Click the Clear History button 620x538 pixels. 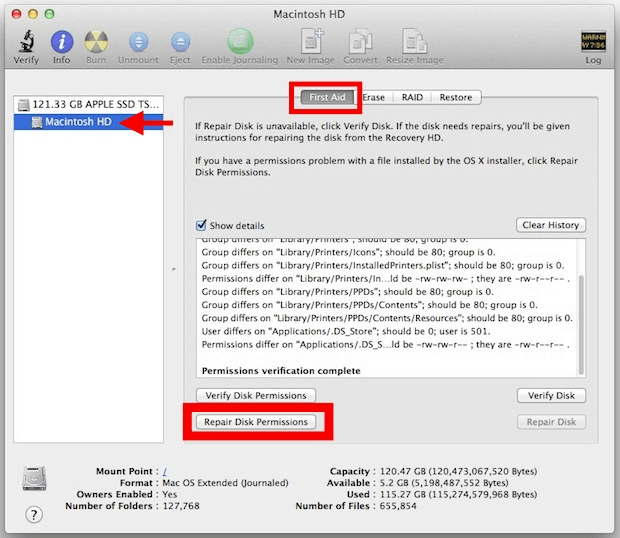(x=551, y=225)
